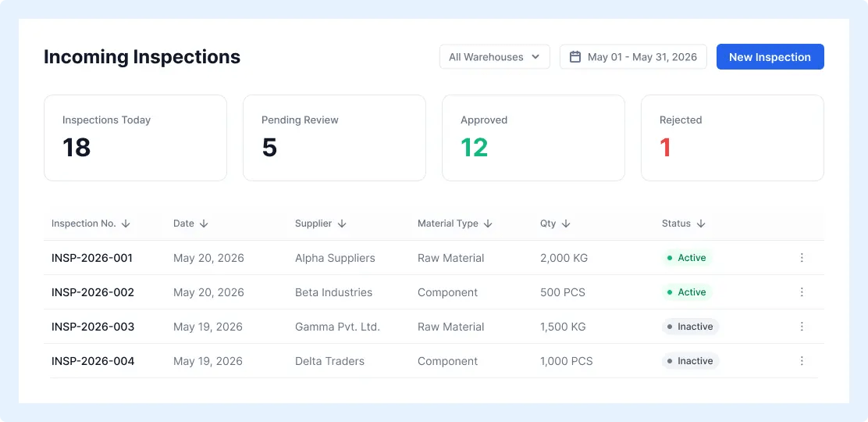
Task: Click sort arrow next to Date column
Action: click(204, 224)
